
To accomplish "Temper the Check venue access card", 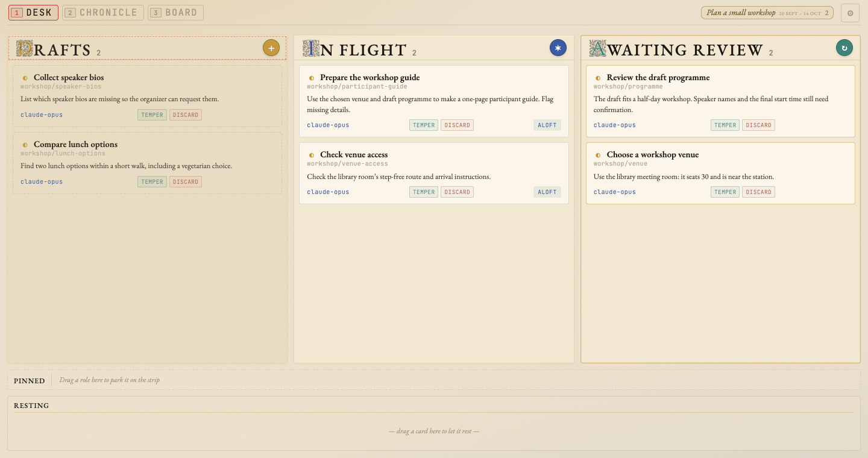I will pyautogui.click(x=424, y=192).
